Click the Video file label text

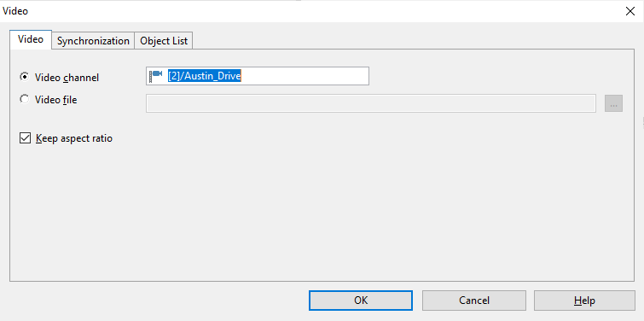tap(55, 100)
